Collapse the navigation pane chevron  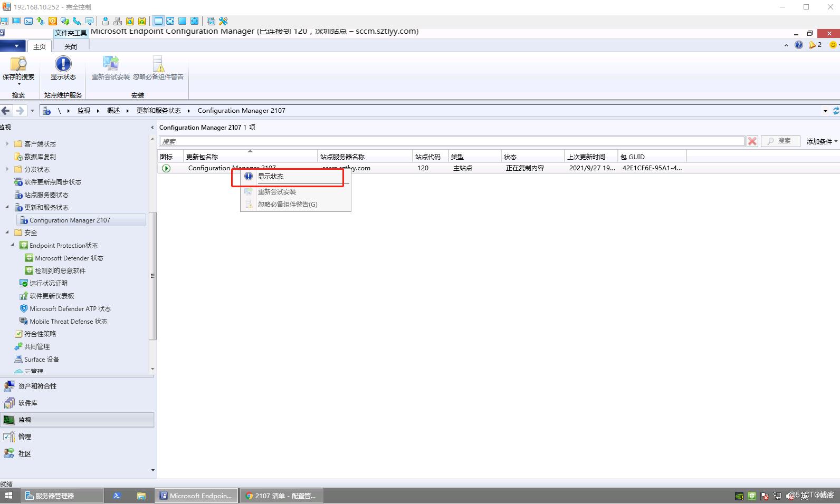pos(152,128)
